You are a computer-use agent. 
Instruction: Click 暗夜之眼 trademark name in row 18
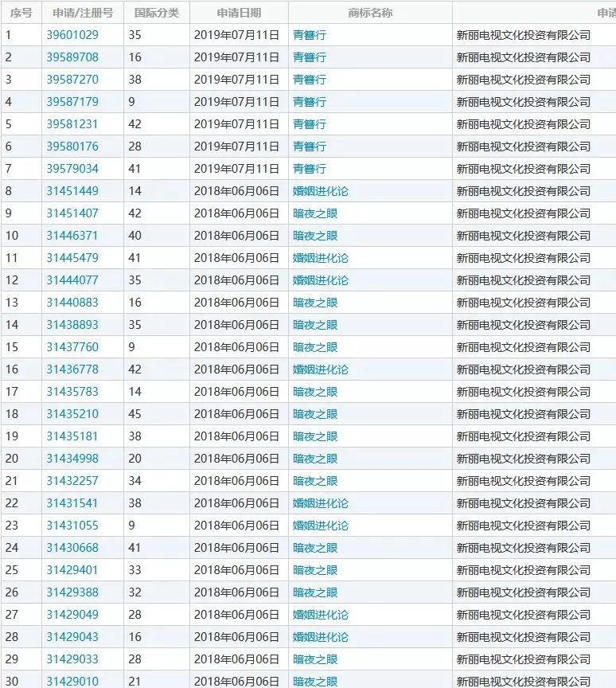point(315,414)
